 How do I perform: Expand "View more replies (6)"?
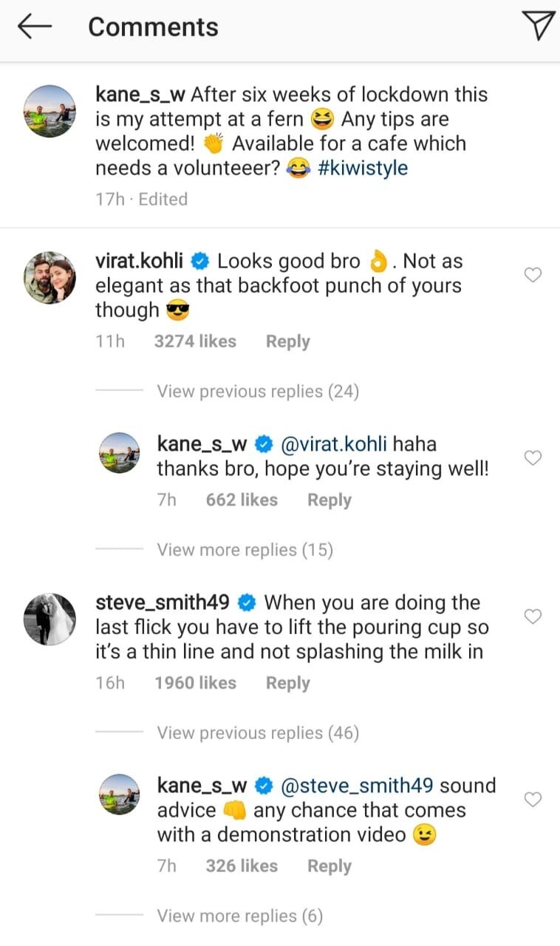[239, 916]
